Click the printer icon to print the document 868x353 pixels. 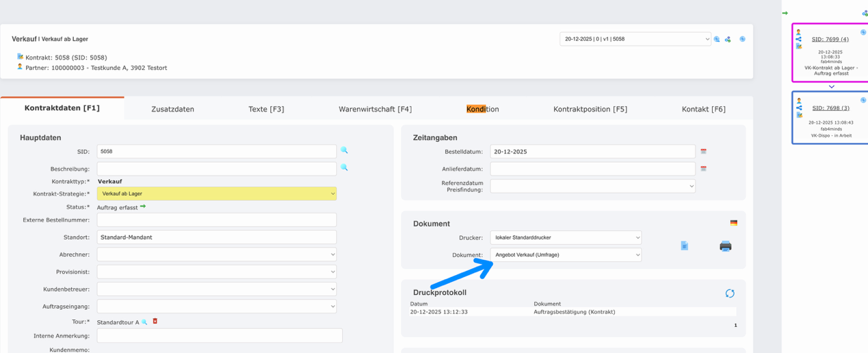click(726, 246)
